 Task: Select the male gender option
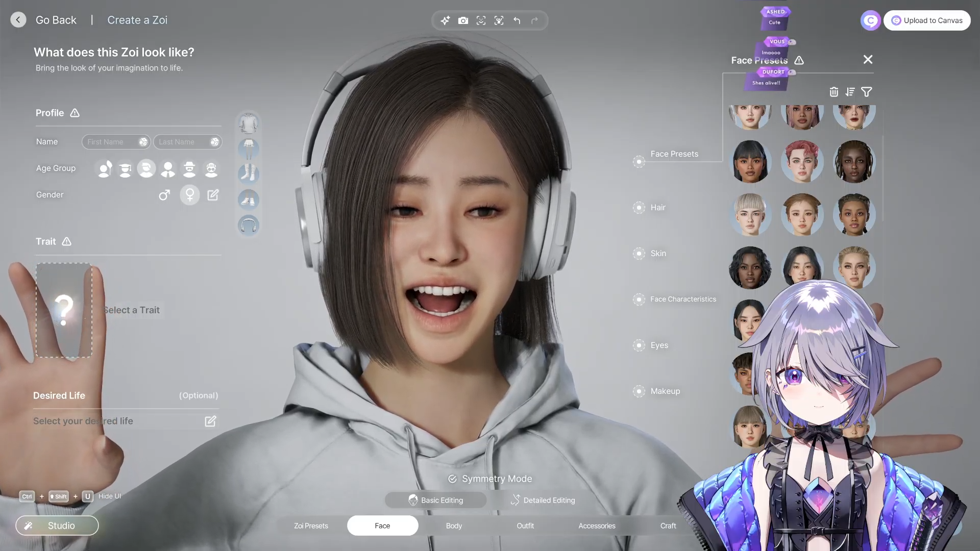pos(164,195)
